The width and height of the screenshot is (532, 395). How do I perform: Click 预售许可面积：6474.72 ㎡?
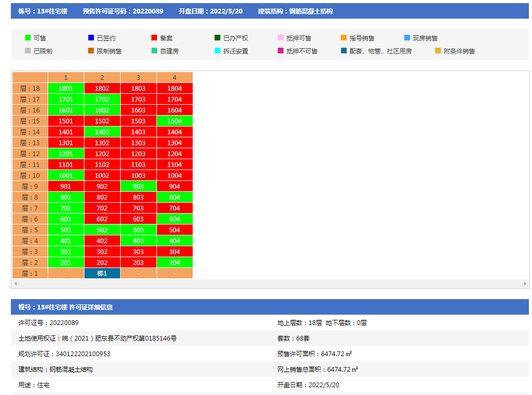tap(314, 354)
